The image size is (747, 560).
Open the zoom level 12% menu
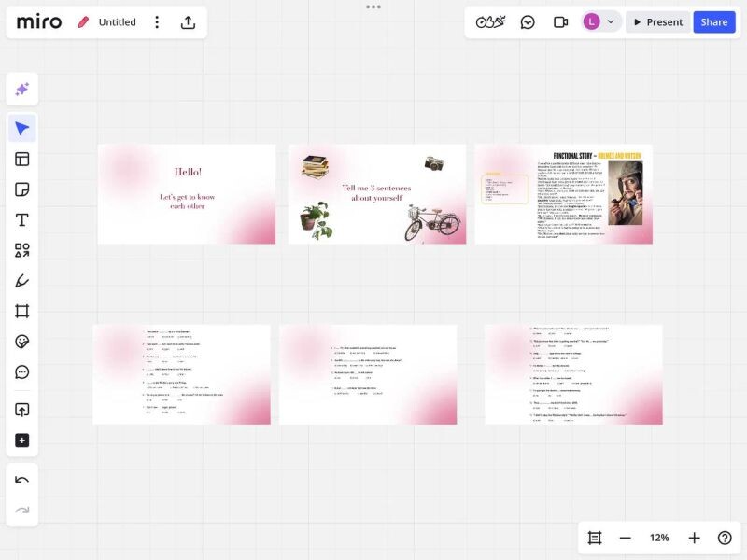[x=659, y=538]
